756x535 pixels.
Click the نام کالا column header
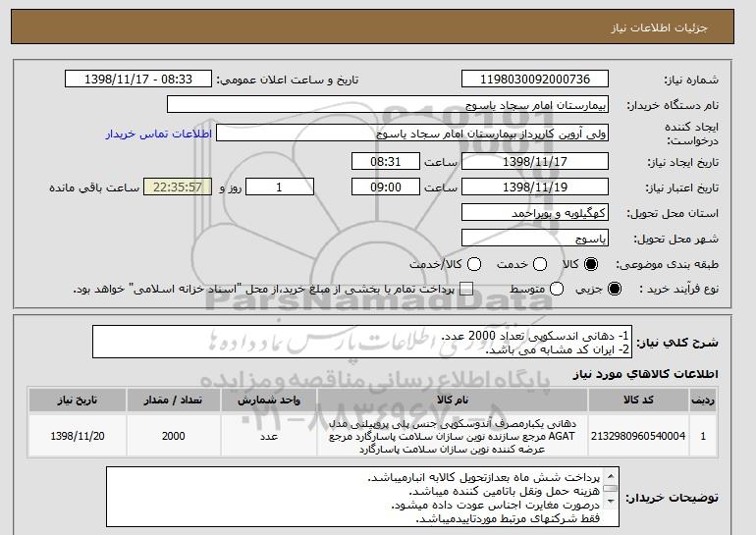click(x=453, y=401)
